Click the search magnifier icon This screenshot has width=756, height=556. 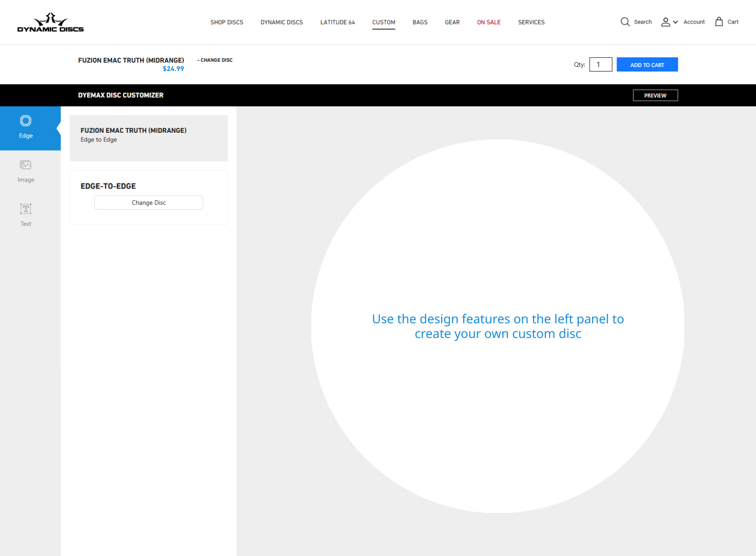click(625, 22)
